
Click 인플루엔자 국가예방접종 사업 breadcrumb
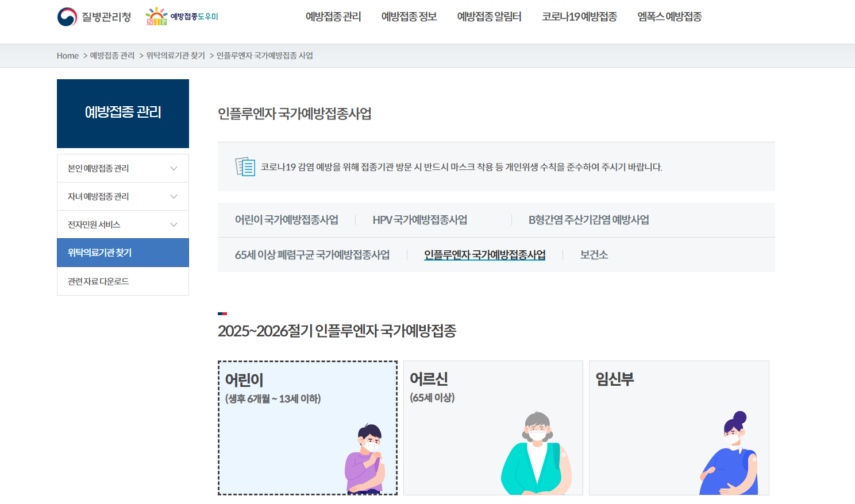click(x=264, y=56)
